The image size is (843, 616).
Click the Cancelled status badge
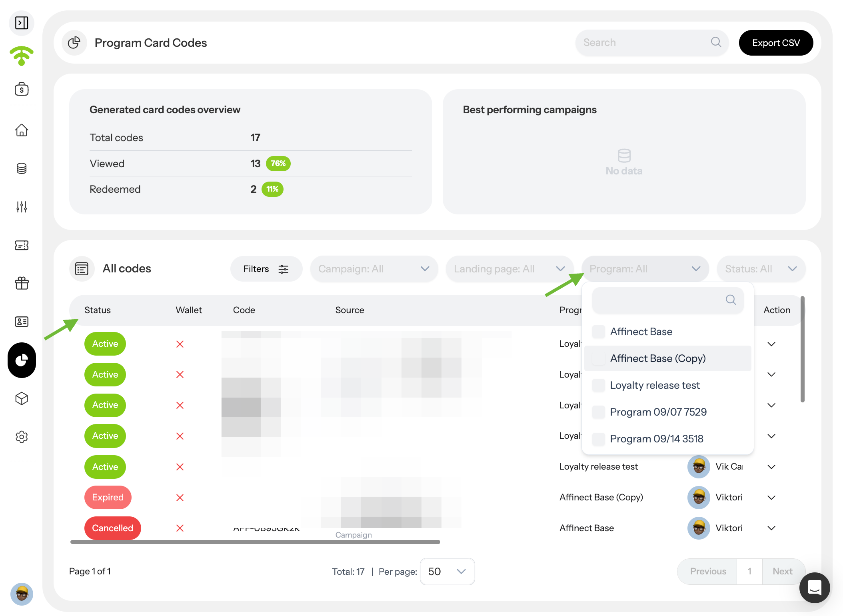point(112,528)
